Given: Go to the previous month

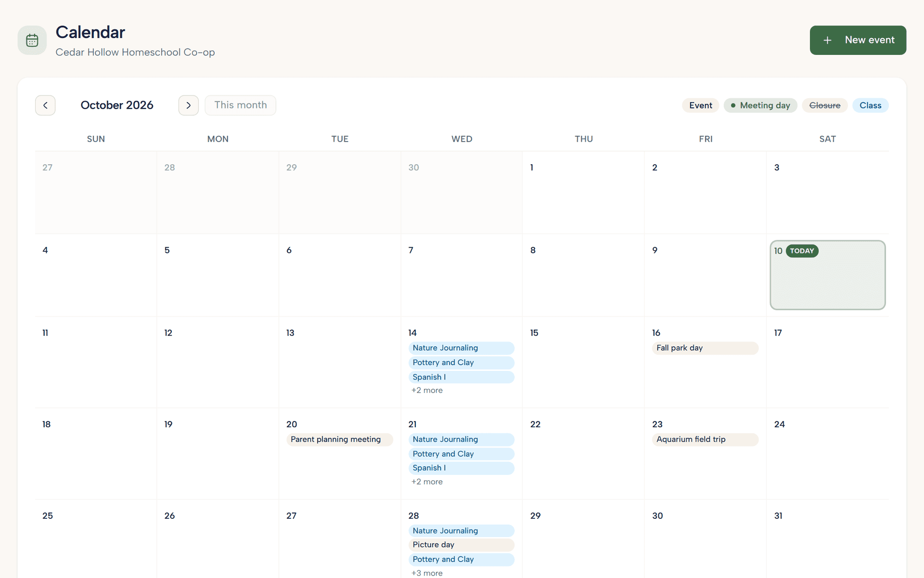Looking at the screenshot, I should pos(45,105).
